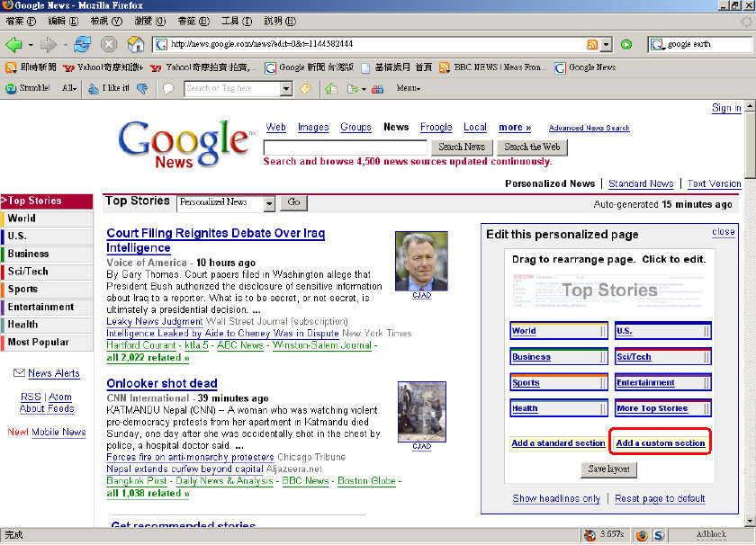Go to the Home page icon
756x545 pixels.
point(136,45)
